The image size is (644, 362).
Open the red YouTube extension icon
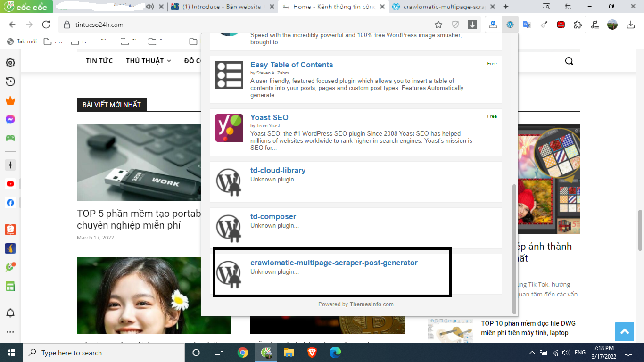click(561, 25)
